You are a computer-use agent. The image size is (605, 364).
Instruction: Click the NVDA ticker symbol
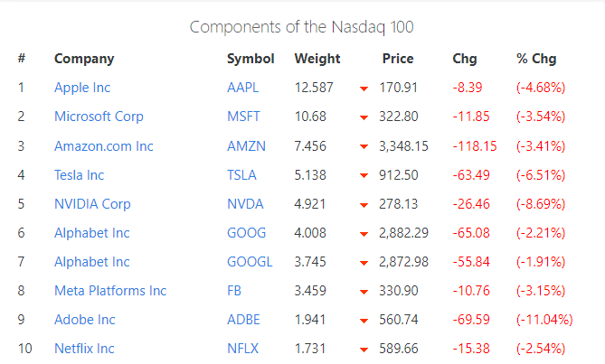click(245, 203)
